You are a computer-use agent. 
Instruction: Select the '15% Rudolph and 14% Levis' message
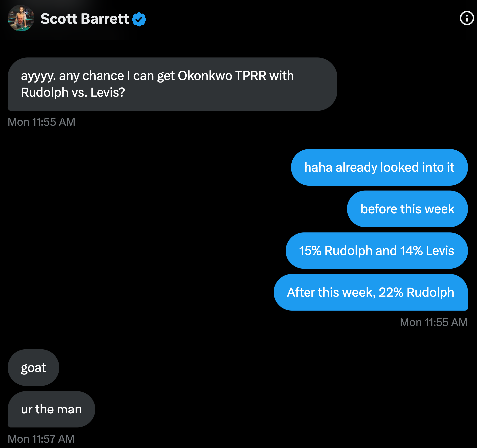[x=376, y=251]
